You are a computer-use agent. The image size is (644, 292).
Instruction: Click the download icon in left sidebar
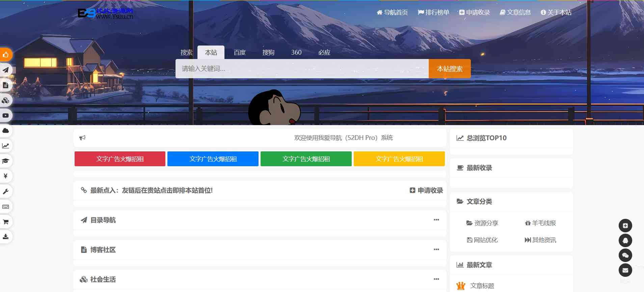click(x=6, y=237)
